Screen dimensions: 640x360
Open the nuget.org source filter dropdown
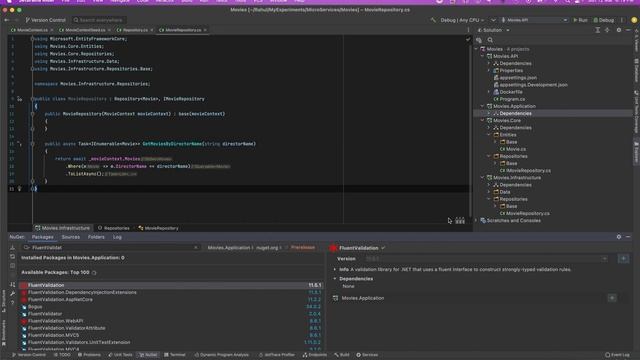coord(269,248)
